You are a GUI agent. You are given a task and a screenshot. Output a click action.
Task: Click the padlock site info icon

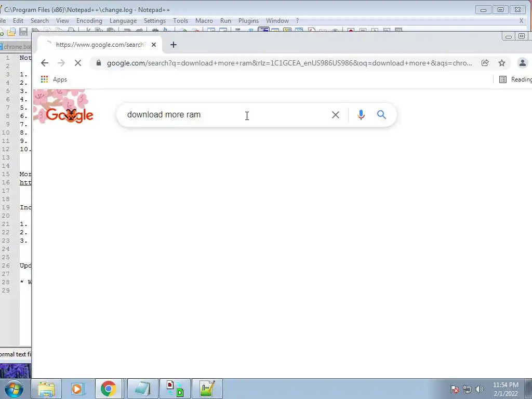point(98,63)
